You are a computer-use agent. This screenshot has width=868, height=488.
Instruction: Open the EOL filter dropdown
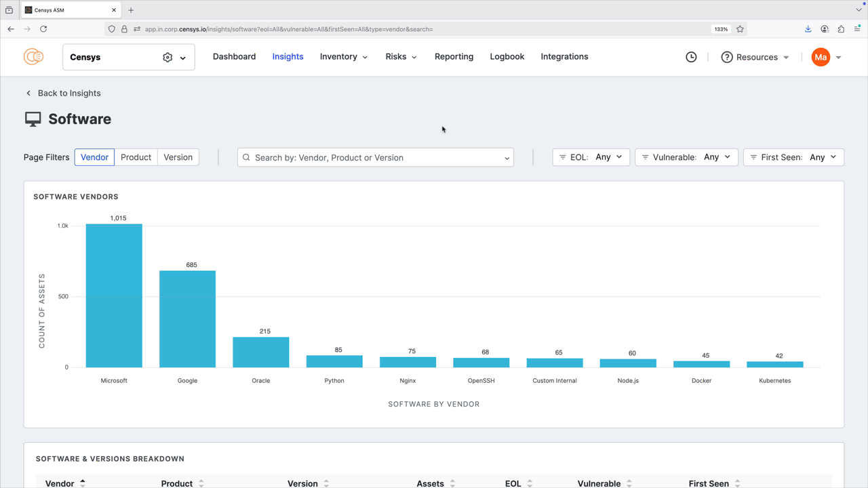pyautogui.click(x=591, y=157)
